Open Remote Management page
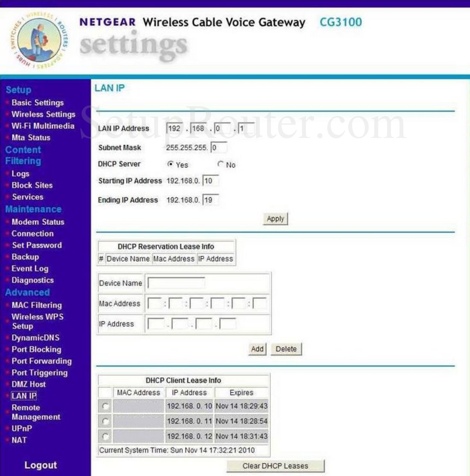Screen dimensions: 470x476 pyautogui.click(x=36, y=412)
